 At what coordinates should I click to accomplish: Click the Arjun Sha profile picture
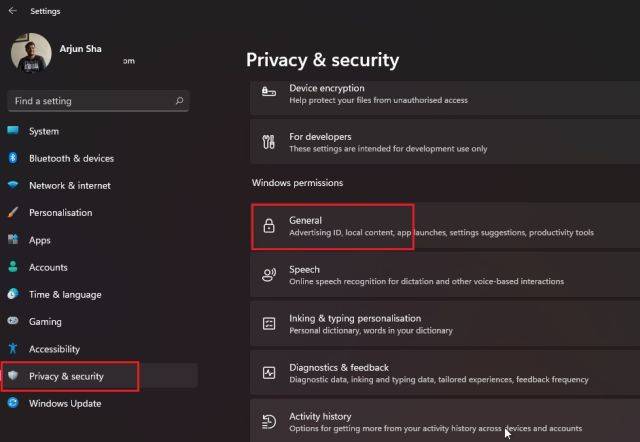(30, 51)
